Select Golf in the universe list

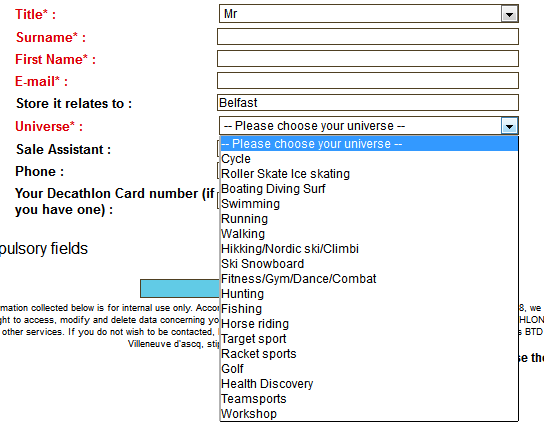click(369, 369)
